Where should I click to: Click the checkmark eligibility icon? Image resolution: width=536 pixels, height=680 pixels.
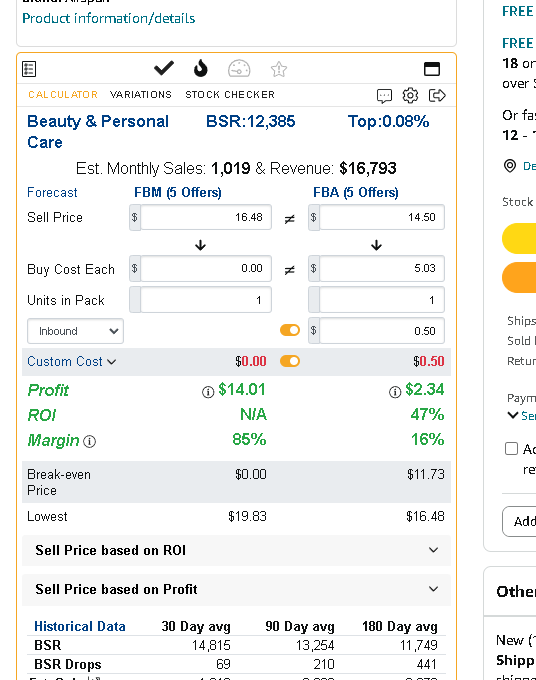tap(164, 68)
